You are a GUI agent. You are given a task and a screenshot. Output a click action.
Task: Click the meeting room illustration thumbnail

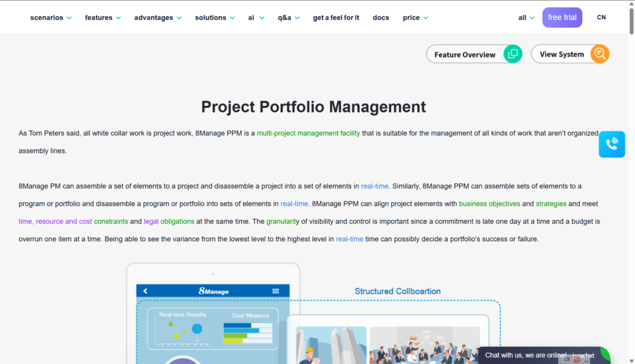point(425,345)
